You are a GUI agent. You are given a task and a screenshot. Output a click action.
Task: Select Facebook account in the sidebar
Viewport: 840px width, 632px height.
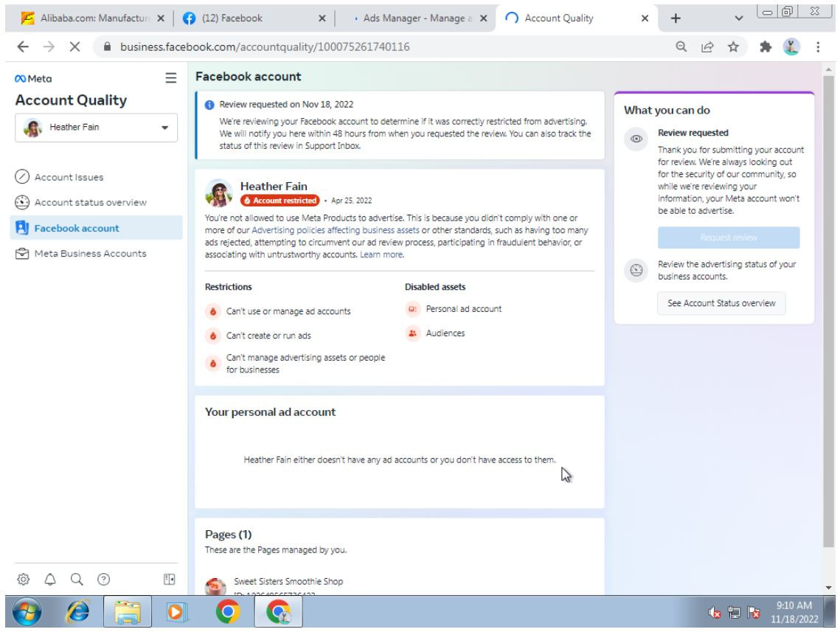point(97,228)
